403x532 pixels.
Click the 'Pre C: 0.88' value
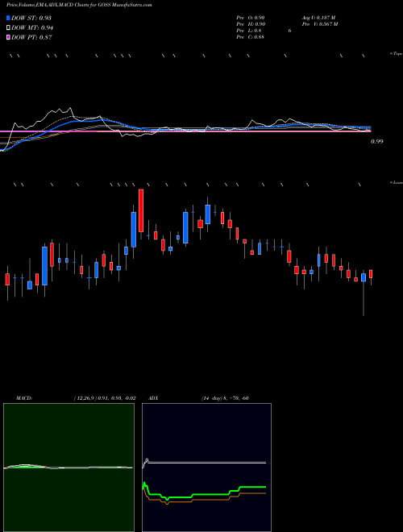(251, 37)
